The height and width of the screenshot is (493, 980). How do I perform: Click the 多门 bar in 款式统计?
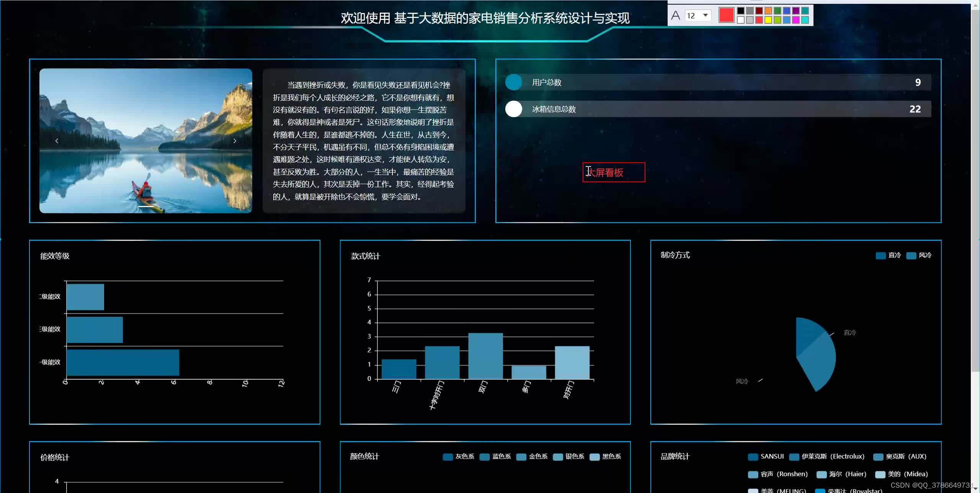(x=529, y=372)
